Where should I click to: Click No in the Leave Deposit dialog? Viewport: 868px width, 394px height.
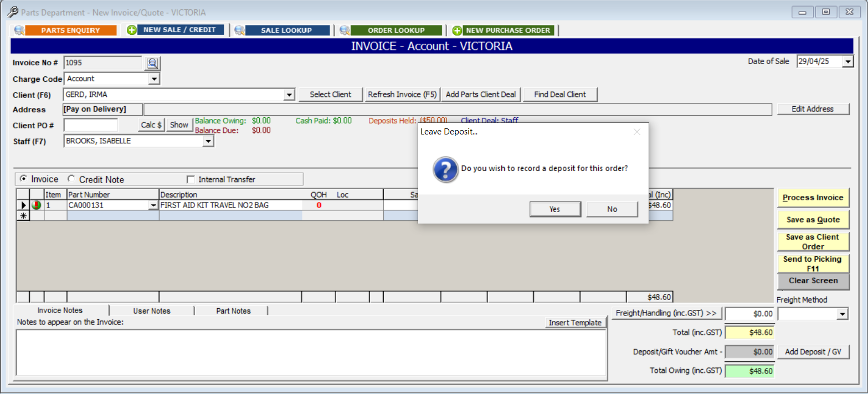(612, 209)
